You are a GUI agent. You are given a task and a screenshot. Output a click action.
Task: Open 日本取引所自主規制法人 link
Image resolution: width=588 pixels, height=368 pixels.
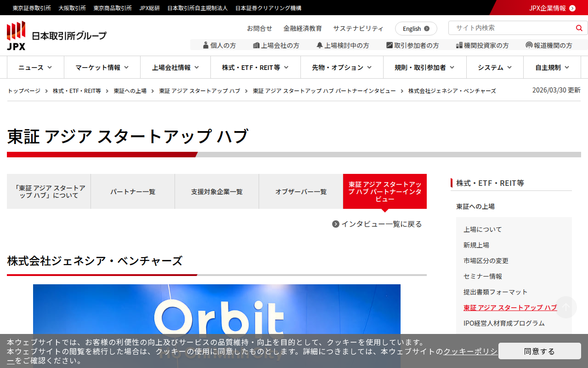pos(198,8)
